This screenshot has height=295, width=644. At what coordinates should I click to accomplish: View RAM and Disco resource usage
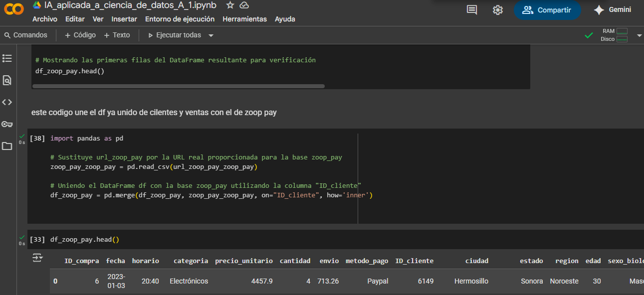click(614, 35)
